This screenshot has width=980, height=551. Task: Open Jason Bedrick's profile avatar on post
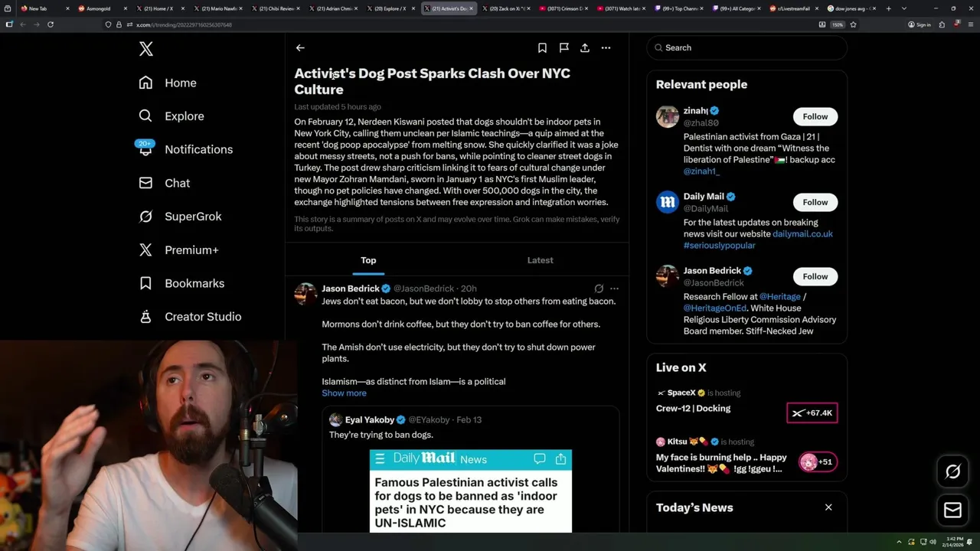[305, 293]
